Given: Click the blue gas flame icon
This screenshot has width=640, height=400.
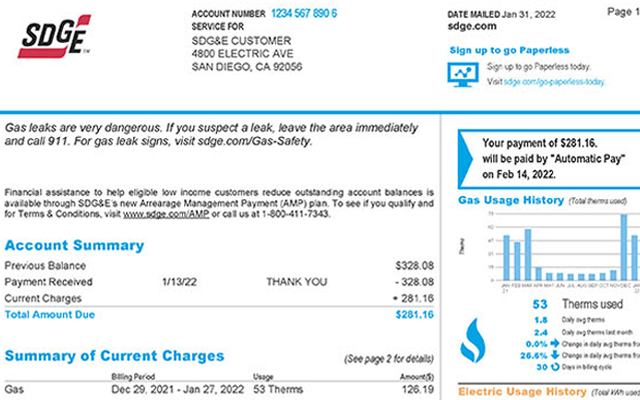Looking at the screenshot, I should pos(472,338).
